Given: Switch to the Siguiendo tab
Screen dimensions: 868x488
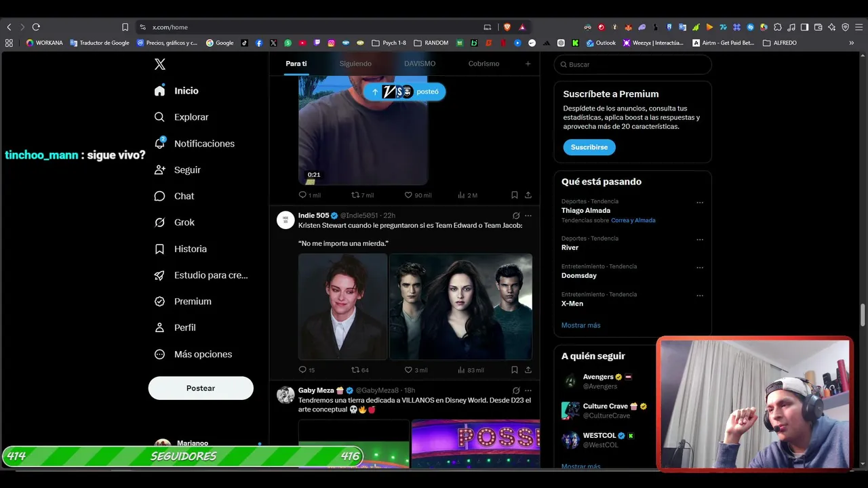Looking at the screenshot, I should click(355, 64).
